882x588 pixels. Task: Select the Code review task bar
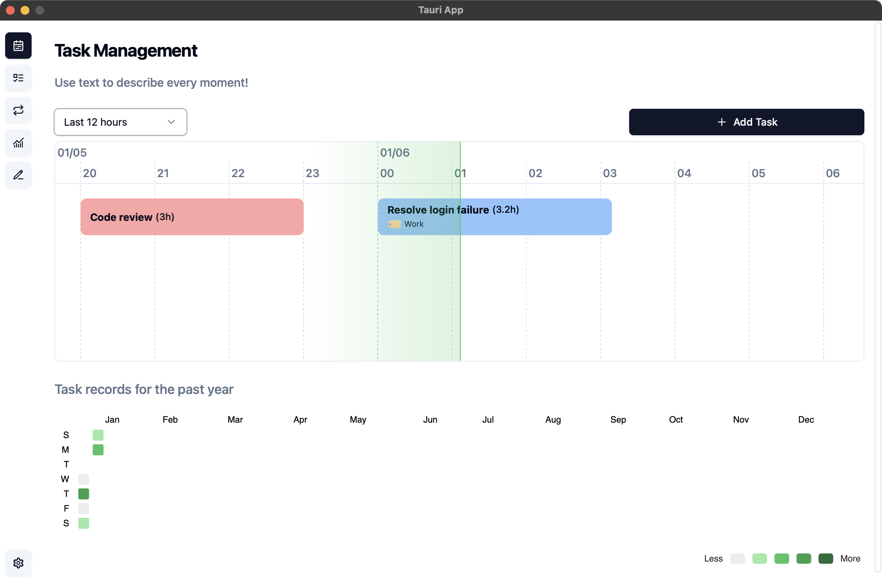click(192, 217)
